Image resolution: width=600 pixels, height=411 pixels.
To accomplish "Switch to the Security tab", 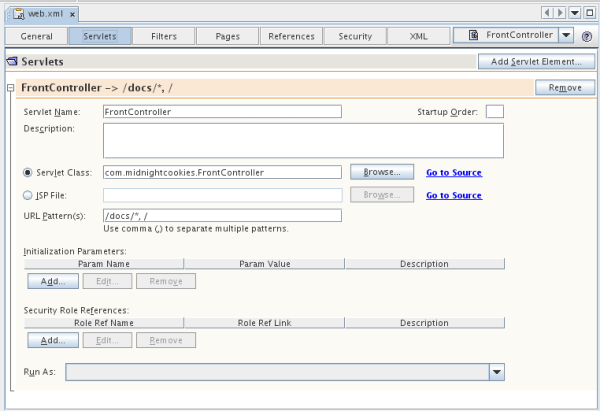I will tap(355, 36).
